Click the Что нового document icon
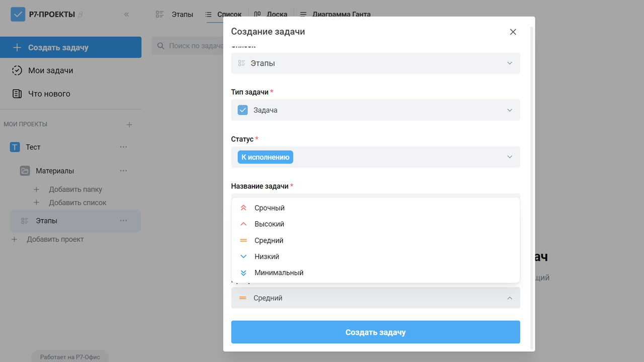 (17, 94)
